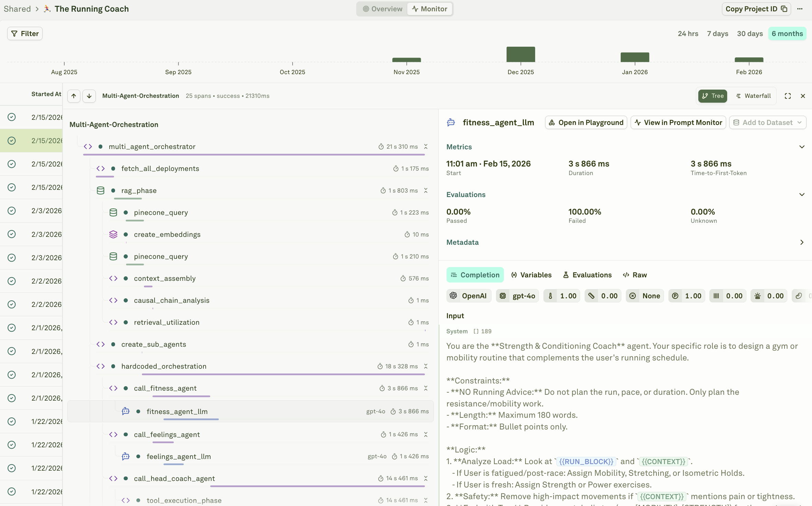Viewport: 812px width, 506px height.
Task: Expand the Metadata section
Action: tap(802, 242)
